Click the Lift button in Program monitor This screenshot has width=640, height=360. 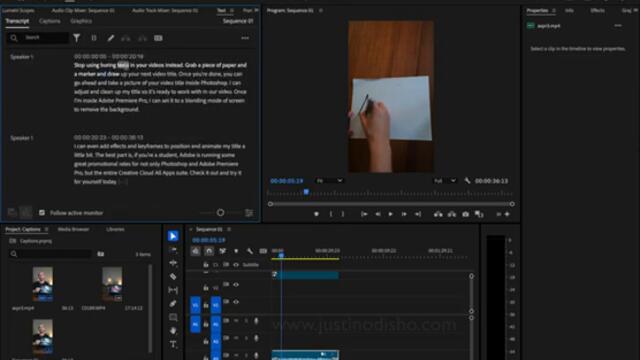[x=438, y=214]
